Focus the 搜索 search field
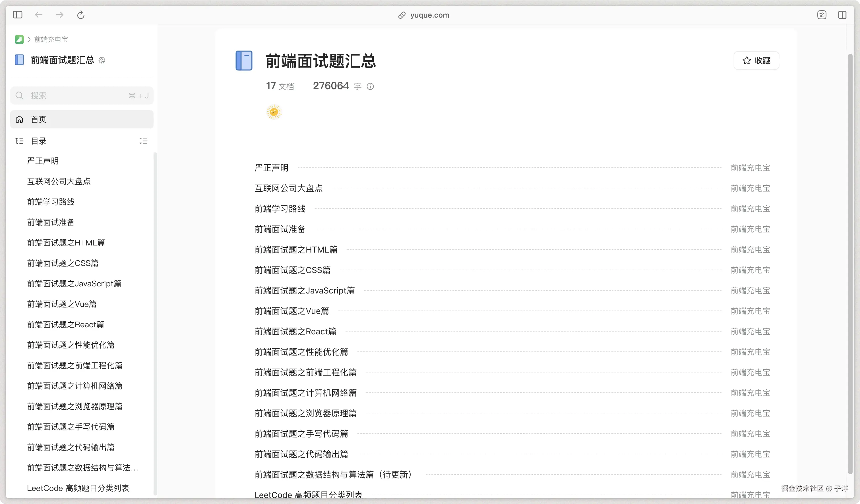The height and width of the screenshot is (504, 860). click(x=78, y=95)
